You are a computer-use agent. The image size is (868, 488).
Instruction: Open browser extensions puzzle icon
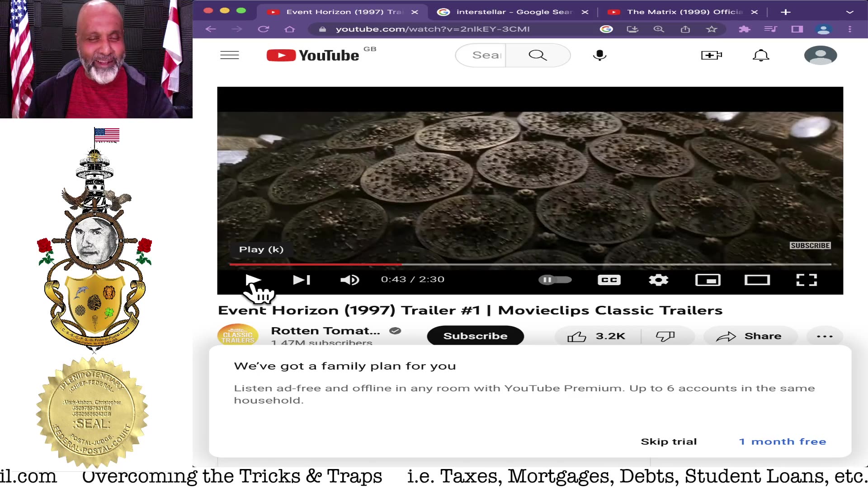click(744, 29)
